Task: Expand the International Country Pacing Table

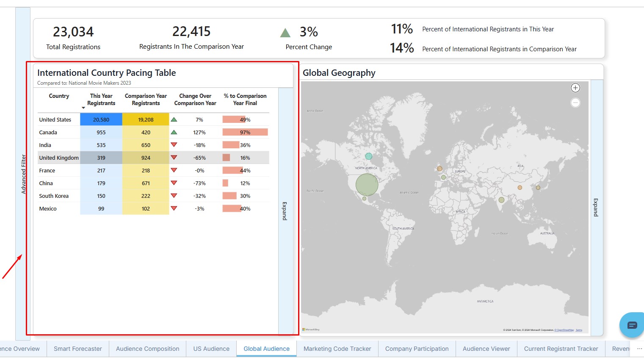Action: (x=285, y=211)
